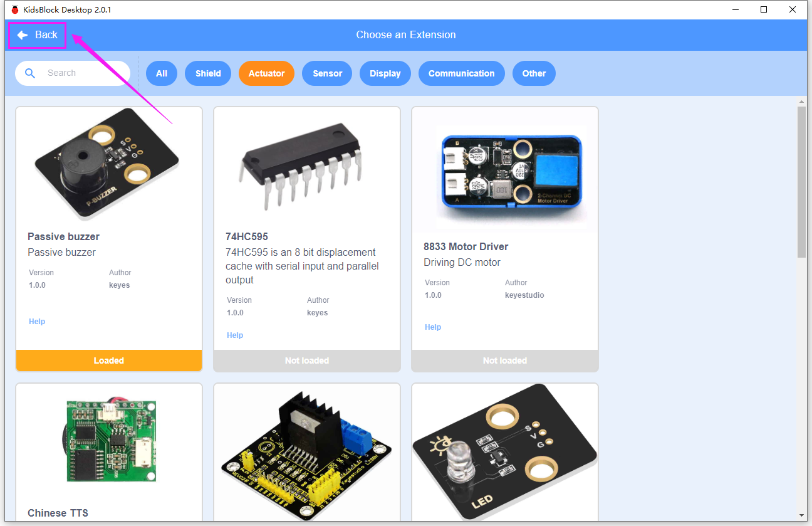Click the search magnifier icon
Viewport: 812px width, 526px height.
point(30,73)
